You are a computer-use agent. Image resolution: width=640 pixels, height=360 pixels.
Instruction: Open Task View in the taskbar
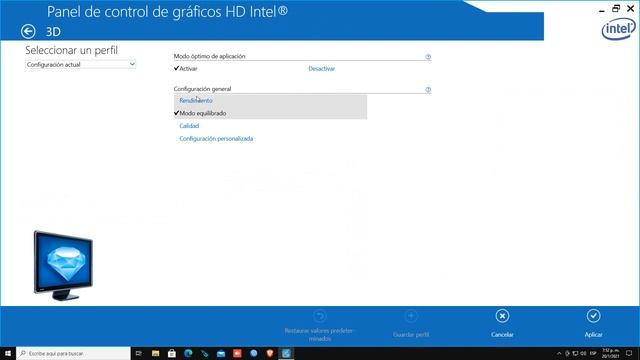[x=138, y=353]
